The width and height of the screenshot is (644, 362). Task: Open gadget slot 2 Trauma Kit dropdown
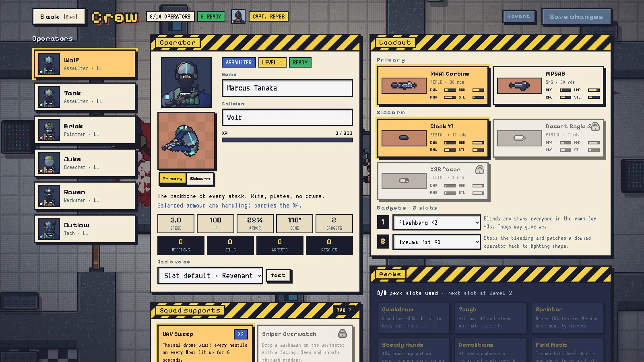click(437, 242)
